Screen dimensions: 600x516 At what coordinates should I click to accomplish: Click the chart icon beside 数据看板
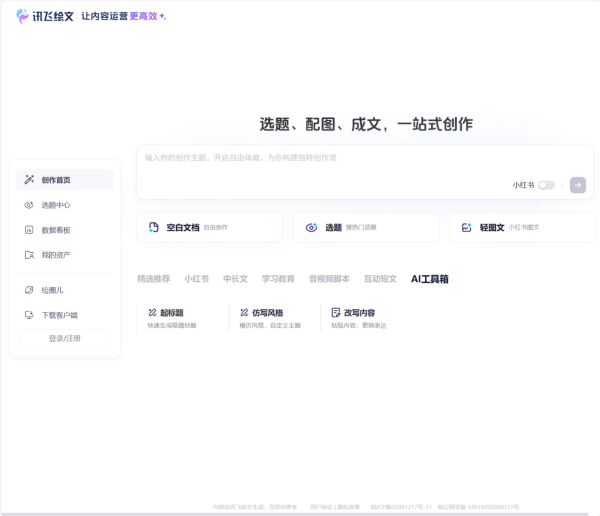click(29, 230)
